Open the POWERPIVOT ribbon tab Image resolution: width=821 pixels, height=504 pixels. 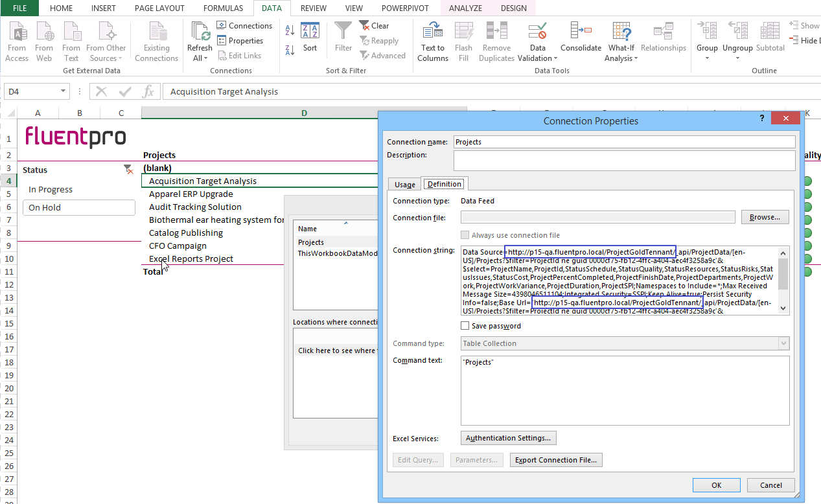coord(404,8)
